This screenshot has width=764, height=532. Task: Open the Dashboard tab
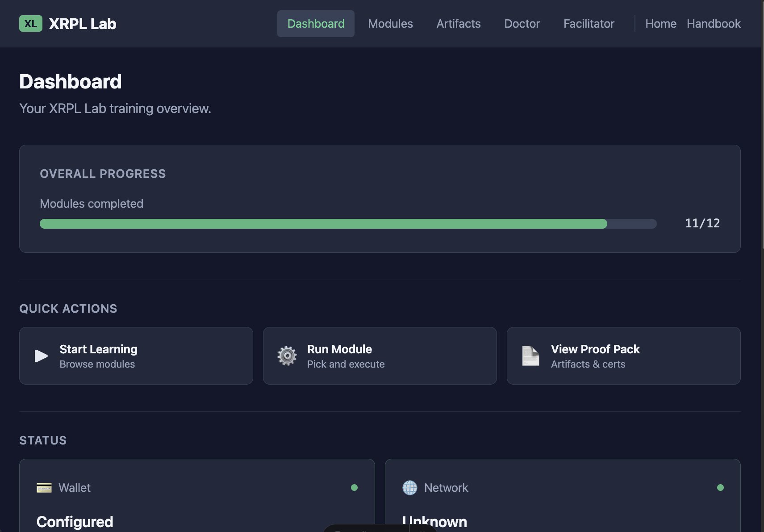coord(316,24)
